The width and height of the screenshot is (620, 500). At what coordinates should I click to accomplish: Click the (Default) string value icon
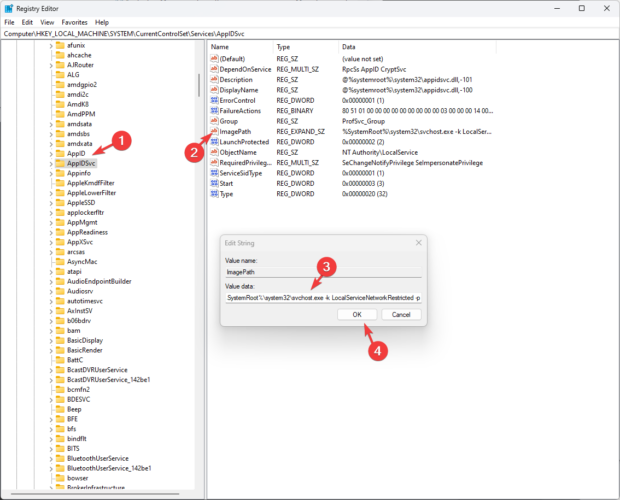215,58
